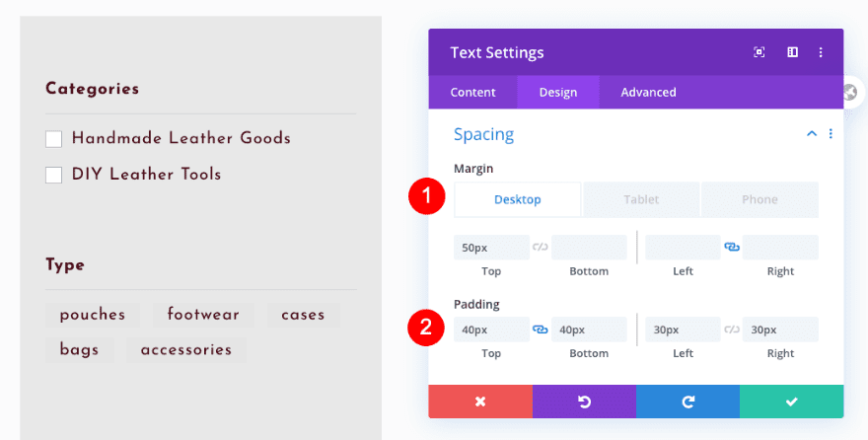Switch to the Advanced tab
868x440 pixels.
pyautogui.click(x=648, y=92)
